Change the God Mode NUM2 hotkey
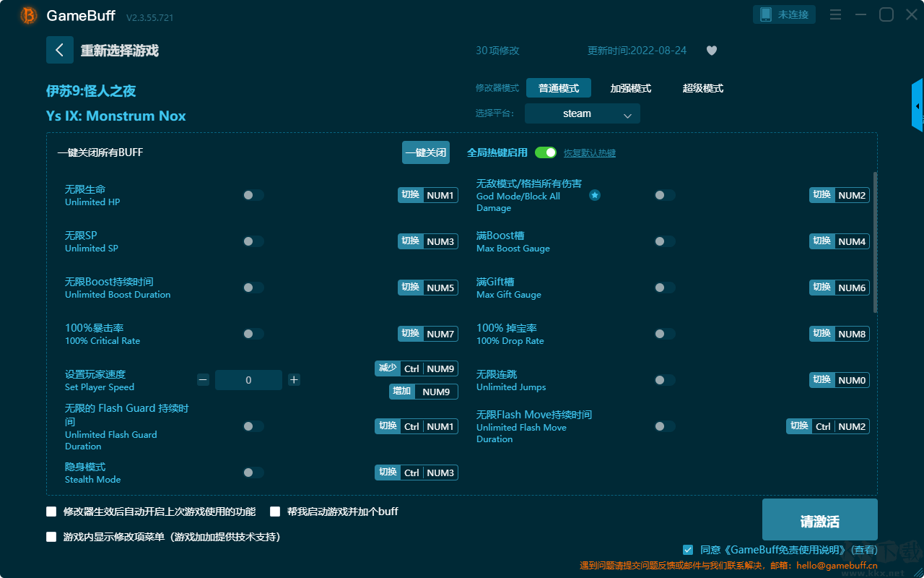The width and height of the screenshot is (924, 578). click(840, 195)
